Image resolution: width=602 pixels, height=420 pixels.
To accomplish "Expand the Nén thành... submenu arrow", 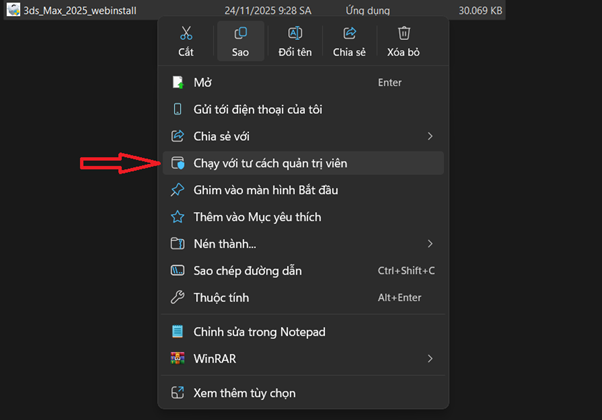I will click(430, 243).
